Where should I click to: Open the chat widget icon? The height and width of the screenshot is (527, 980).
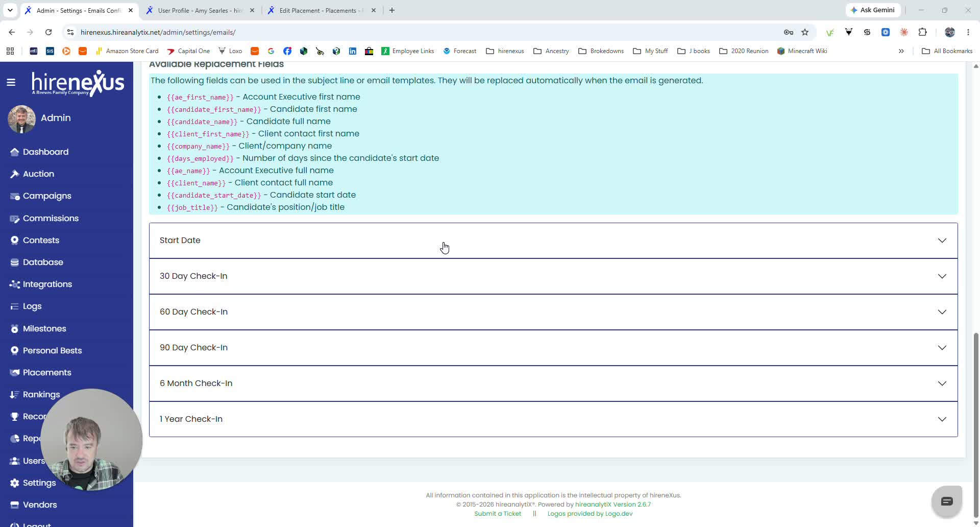947,501
